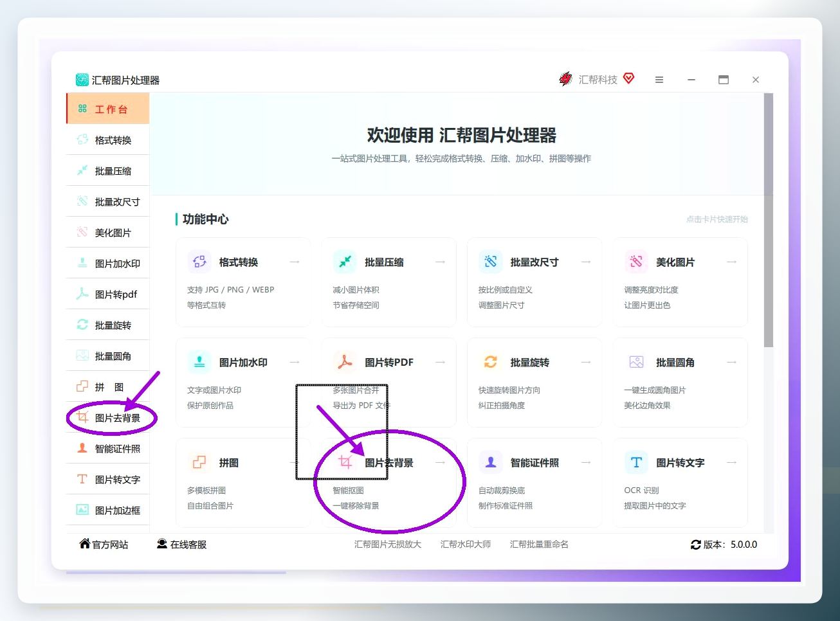
Task: Click the 快速旋转图片方向 description text
Action: [509, 390]
